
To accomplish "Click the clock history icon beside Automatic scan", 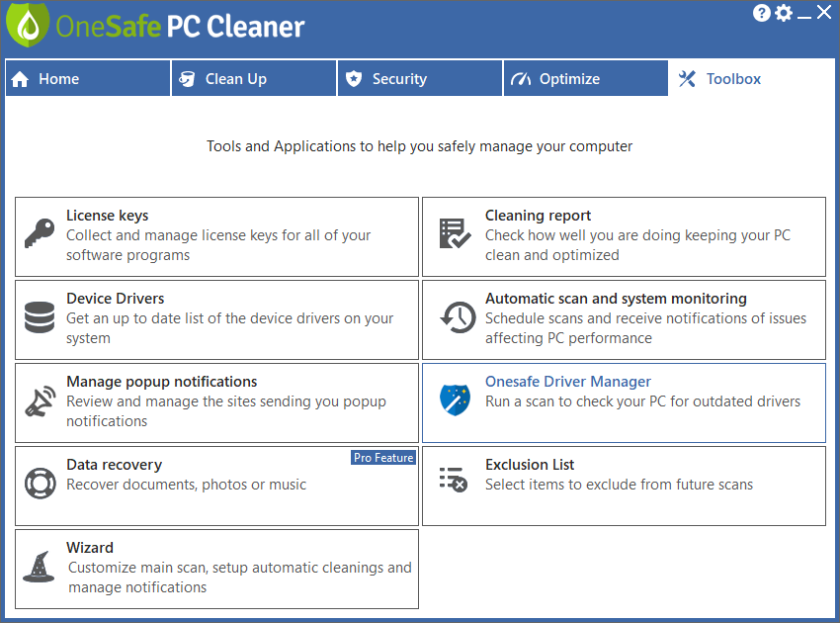I will [458, 317].
